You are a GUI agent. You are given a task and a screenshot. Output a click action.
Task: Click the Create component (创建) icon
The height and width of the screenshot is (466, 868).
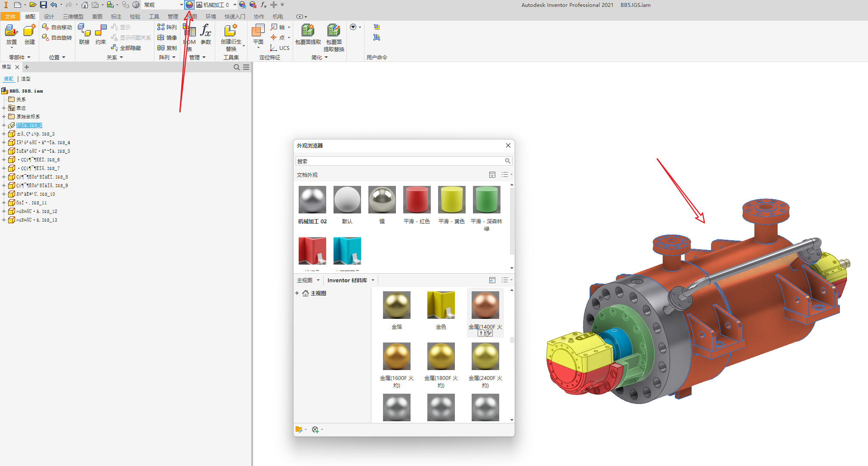29,31
